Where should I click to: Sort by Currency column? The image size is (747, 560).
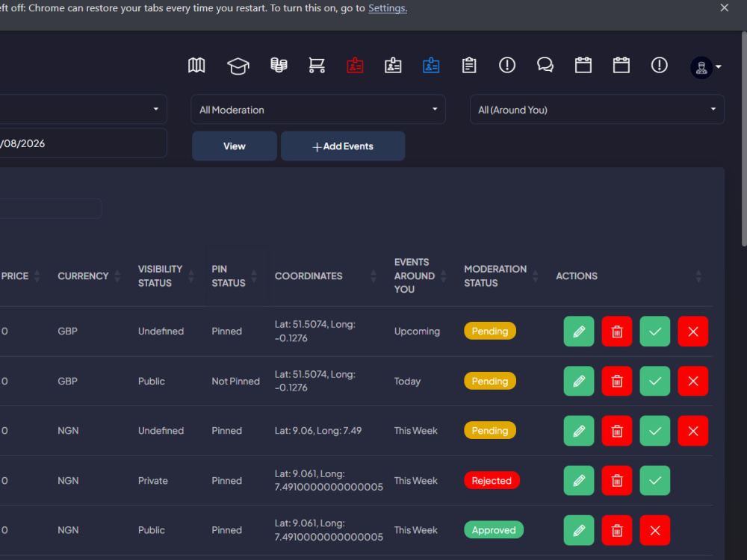[117, 276]
